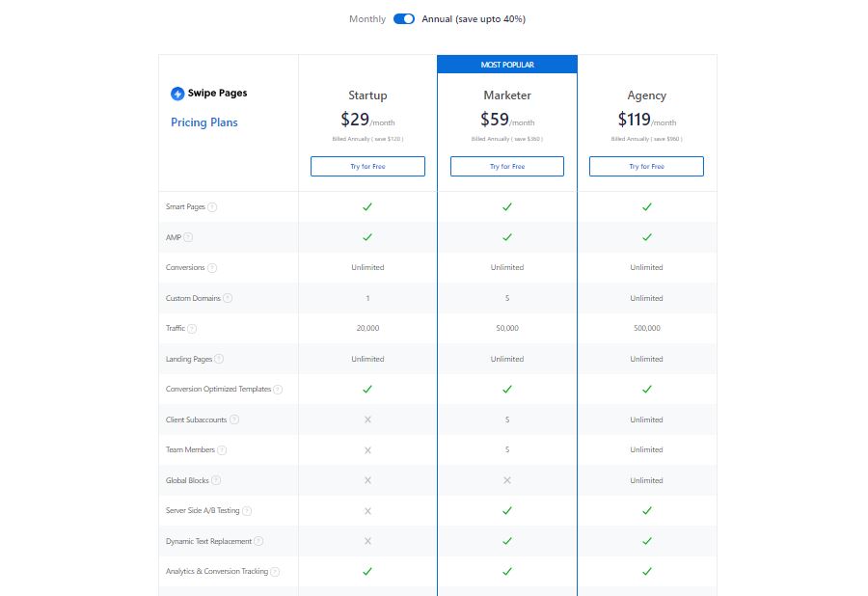Open the Global Blocks help icon
This screenshot has height=596, width=868.
pyautogui.click(x=216, y=480)
